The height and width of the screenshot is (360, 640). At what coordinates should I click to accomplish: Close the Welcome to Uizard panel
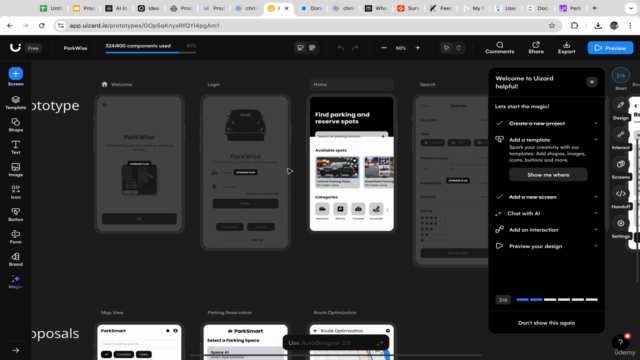pyautogui.click(x=591, y=82)
